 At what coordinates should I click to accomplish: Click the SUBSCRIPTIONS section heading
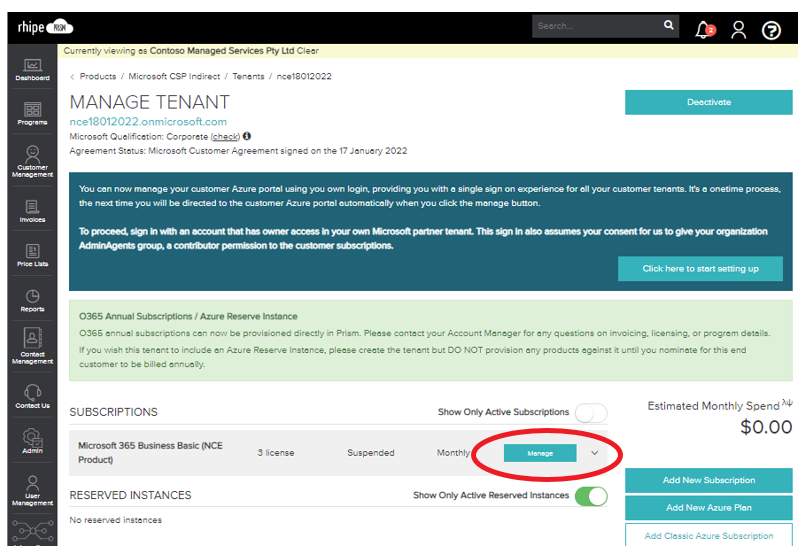pos(113,412)
